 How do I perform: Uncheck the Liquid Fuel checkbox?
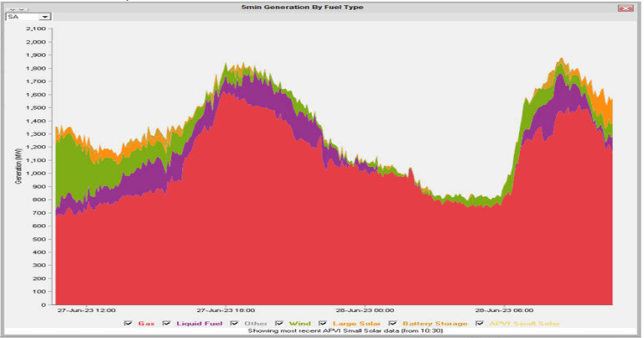pos(167,323)
